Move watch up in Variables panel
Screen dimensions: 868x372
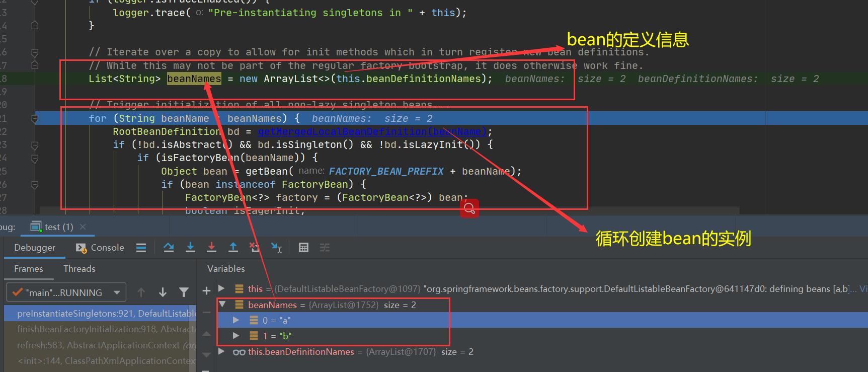[x=206, y=334]
